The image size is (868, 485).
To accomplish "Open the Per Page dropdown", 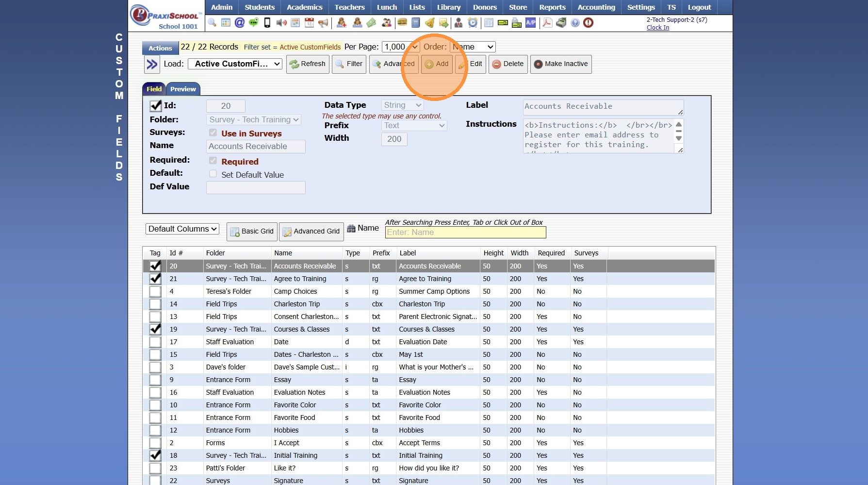I will 400,47.
